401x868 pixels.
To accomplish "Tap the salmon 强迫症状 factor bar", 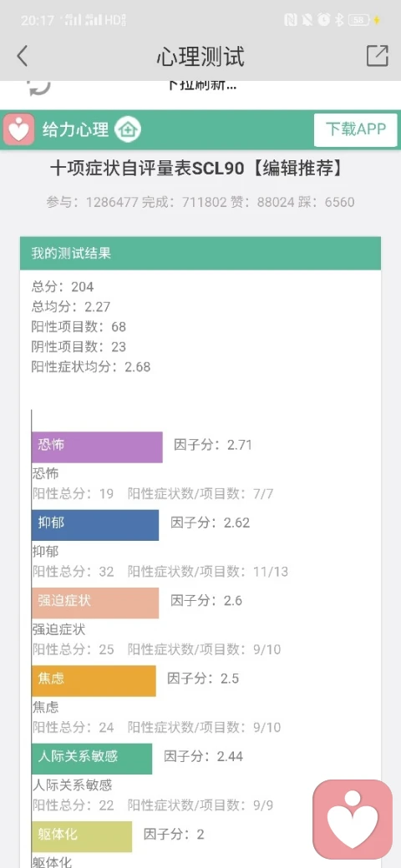I will [95, 603].
